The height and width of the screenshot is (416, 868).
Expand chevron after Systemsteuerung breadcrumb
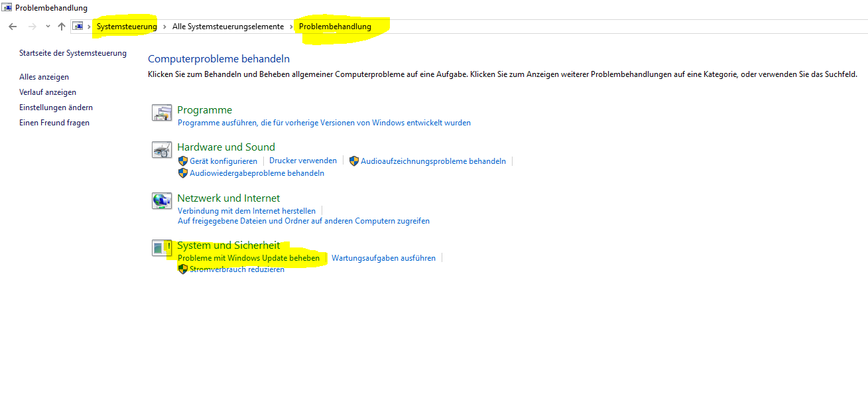(164, 27)
